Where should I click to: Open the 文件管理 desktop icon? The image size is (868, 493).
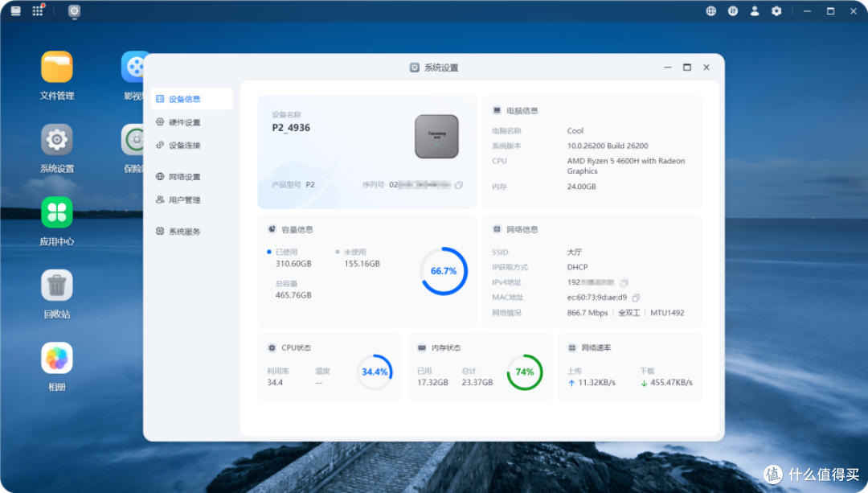pyautogui.click(x=56, y=67)
